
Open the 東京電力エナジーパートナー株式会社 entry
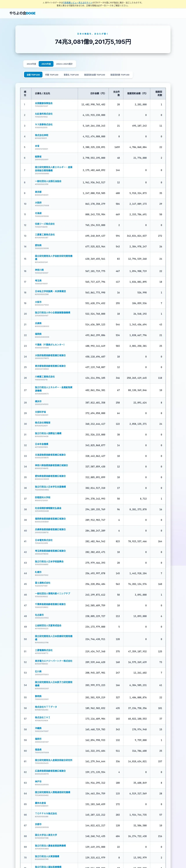pyautogui.click(x=54, y=661)
